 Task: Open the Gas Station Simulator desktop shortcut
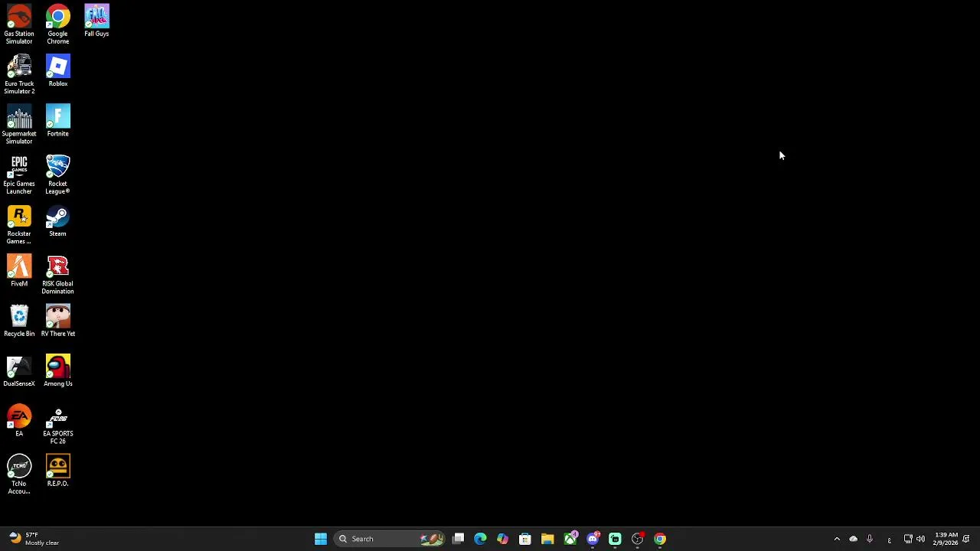(19, 24)
